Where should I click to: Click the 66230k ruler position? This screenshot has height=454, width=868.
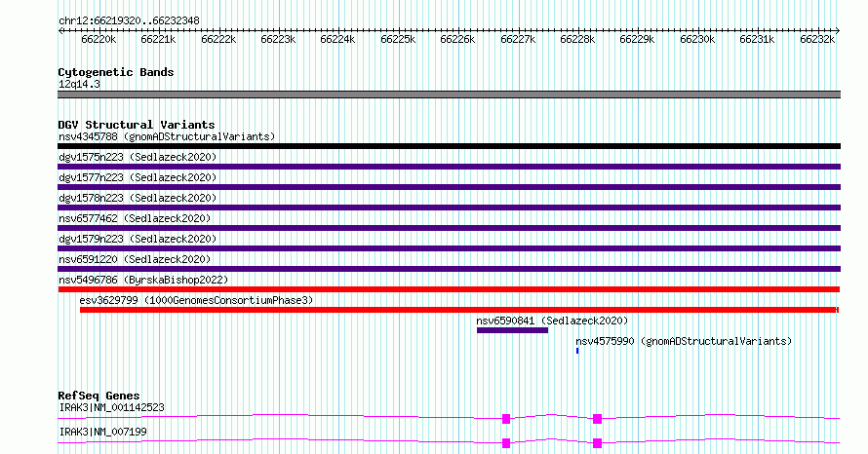click(x=697, y=40)
